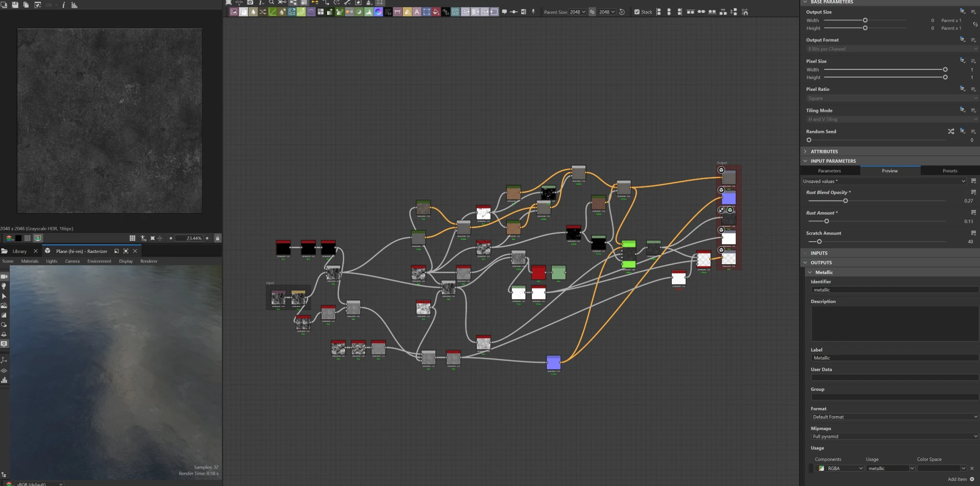This screenshot has height=486, width=980.
Task: Switch to the Parameters tab
Action: tap(829, 171)
